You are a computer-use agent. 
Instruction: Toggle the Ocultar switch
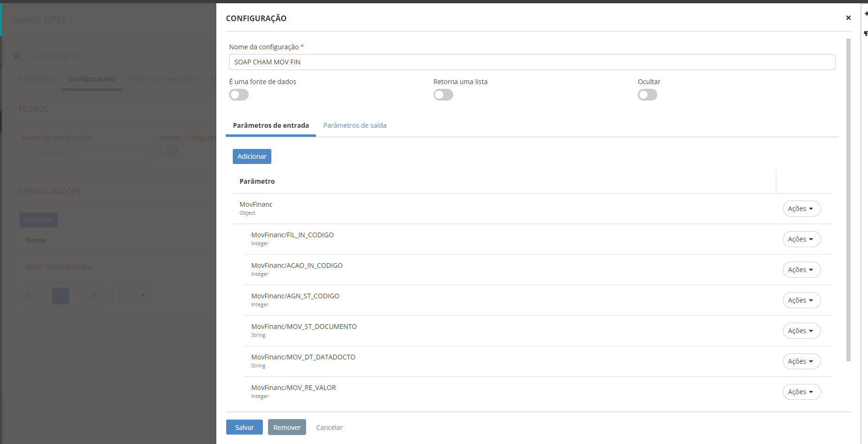click(x=647, y=95)
